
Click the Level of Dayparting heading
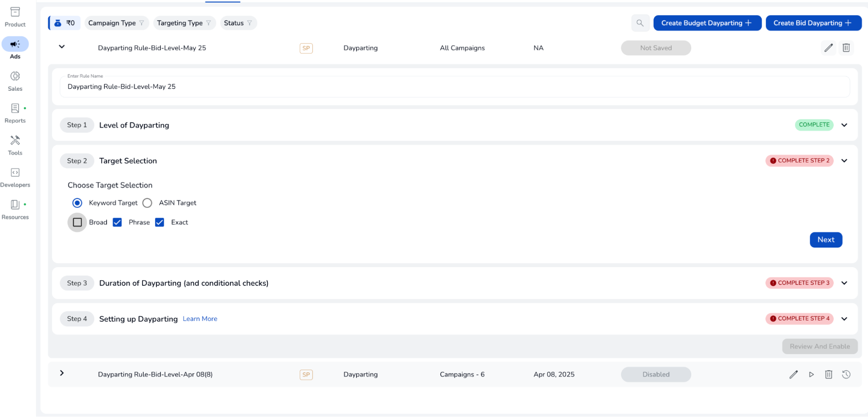[x=134, y=125]
